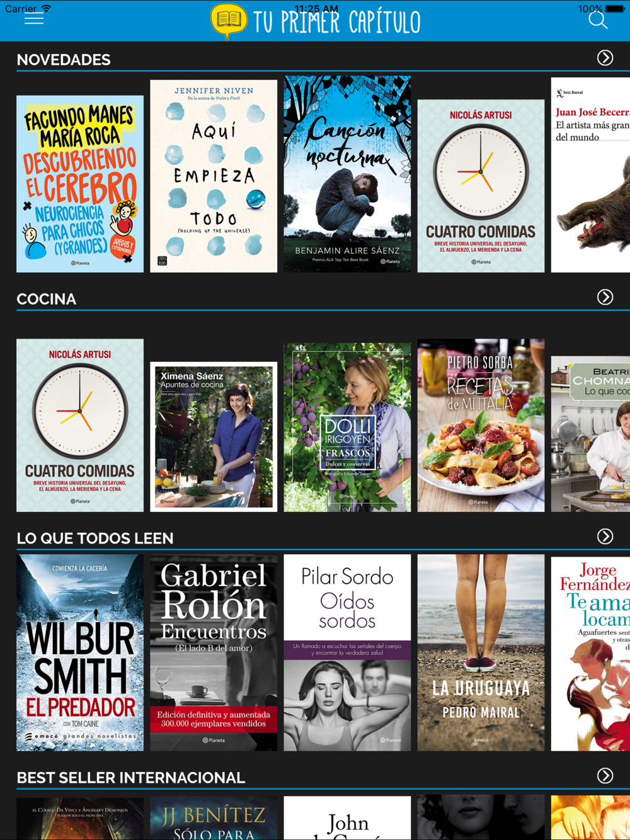
Task: Select Wilbur Smith El Predador cover
Action: pyautogui.click(x=80, y=652)
